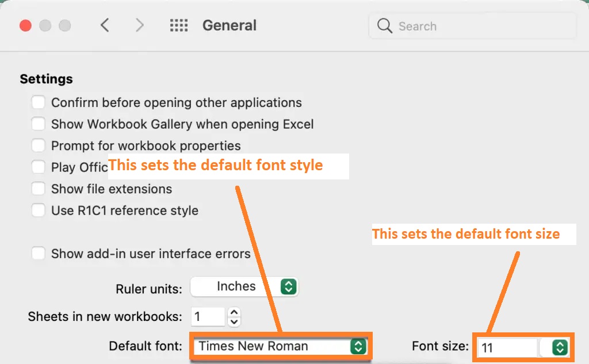Turn on Use R1C1 reference style
Image resolution: width=589 pixels, height=364 pixels.
39,210
